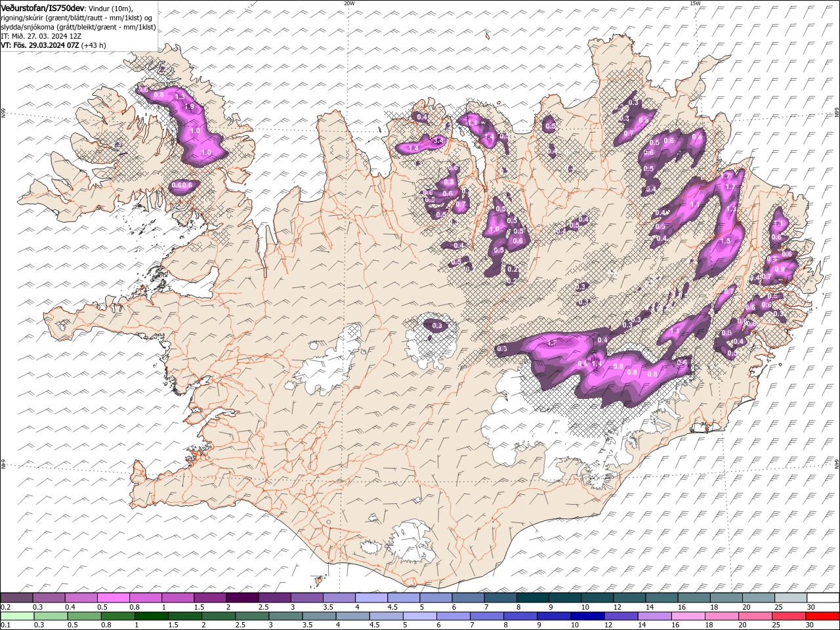Click the 30 label on the upper legend row
Image resolution: width=840 pixels, height=630 pixels.
(x=810, y=607)
